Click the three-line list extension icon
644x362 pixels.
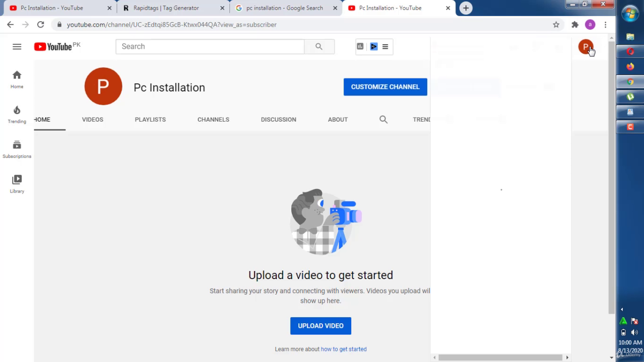point(385,47)
